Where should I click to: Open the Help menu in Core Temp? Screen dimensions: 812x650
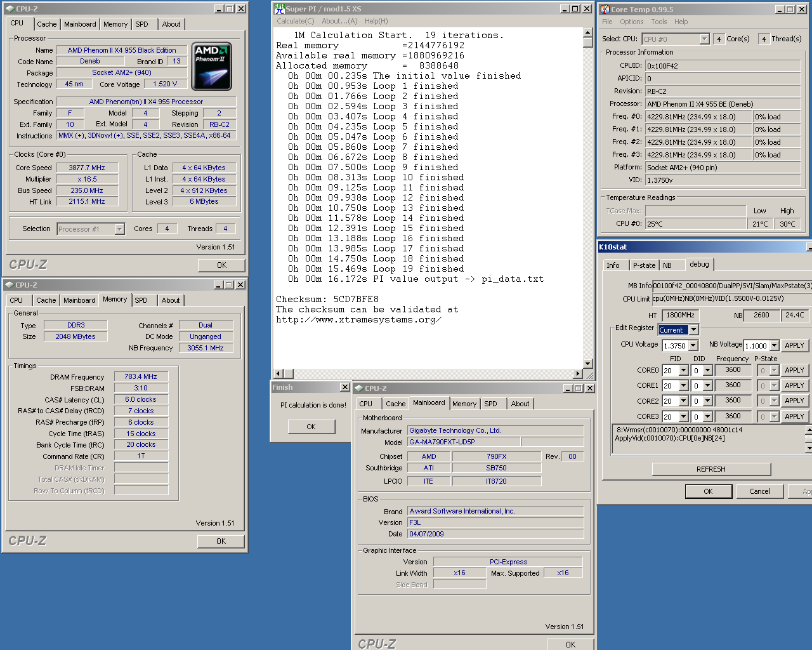pos(681,22)
